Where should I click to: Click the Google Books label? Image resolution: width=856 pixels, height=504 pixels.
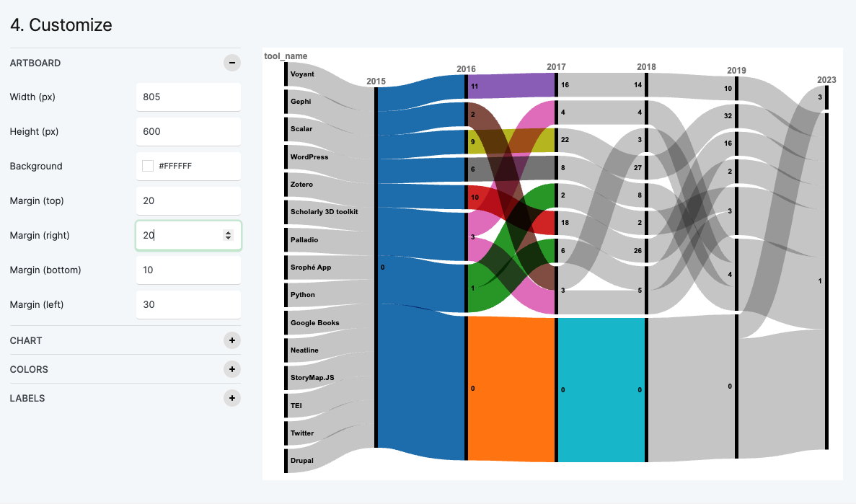(x=315, y=323)
